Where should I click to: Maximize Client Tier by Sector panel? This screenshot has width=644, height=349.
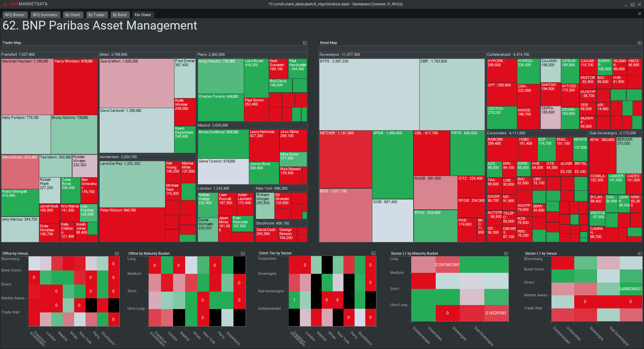tap(373, 253)
